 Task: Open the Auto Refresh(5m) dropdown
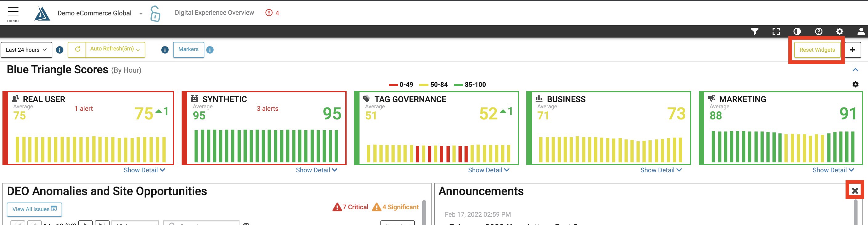pos(115,50)
